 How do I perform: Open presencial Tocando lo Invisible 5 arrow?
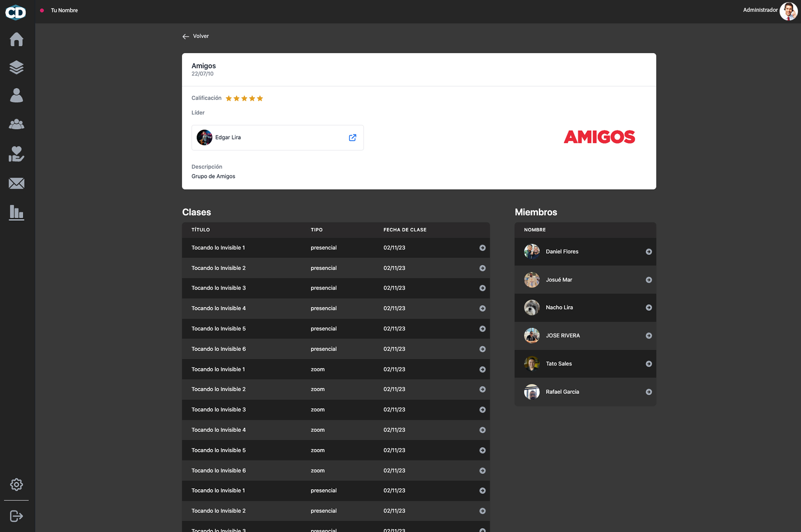point(483,329)
